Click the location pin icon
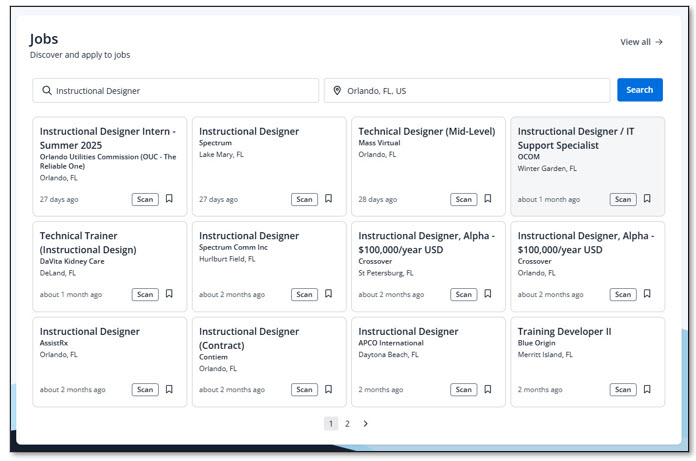 337,91
